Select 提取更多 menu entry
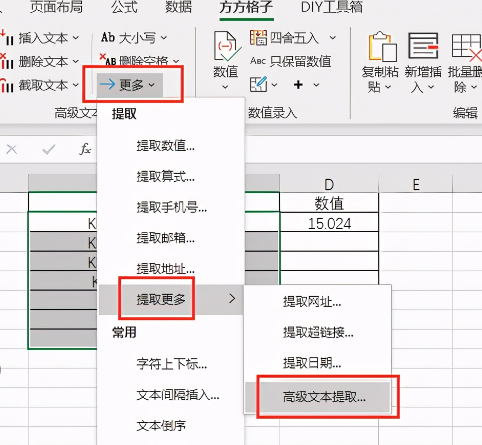482x445 pixels. coord(171,299)
